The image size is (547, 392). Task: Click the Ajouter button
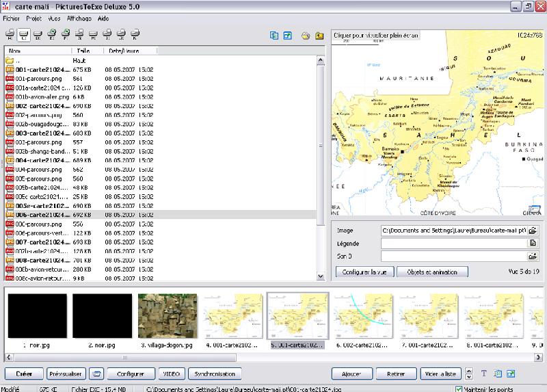pos(351,374)
